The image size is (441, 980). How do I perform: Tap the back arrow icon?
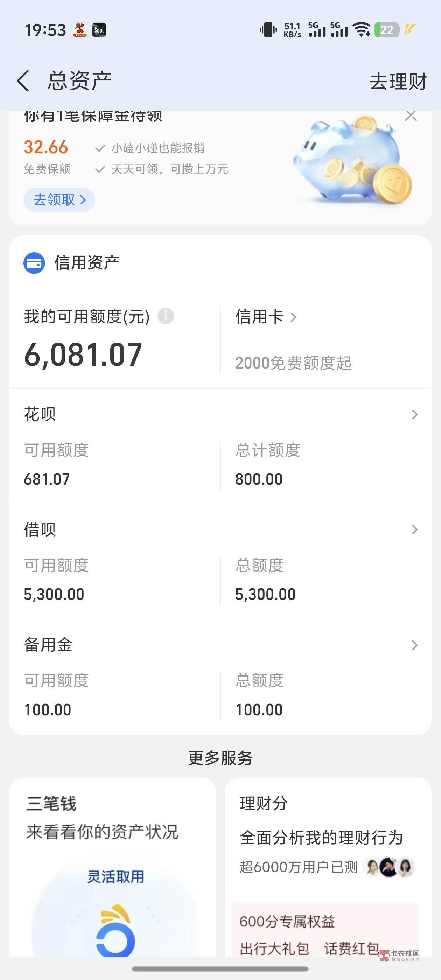point(23,81)
